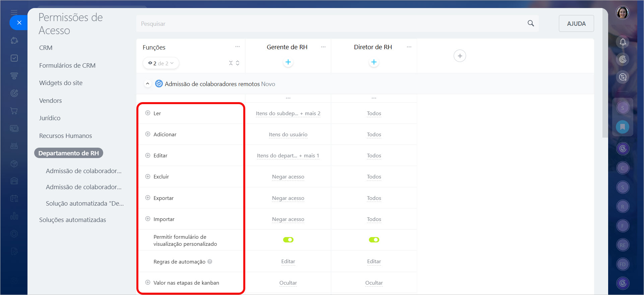Open the RE contact avatar in right panel
The image size is (644, 295).
click(x=623, y=245)
